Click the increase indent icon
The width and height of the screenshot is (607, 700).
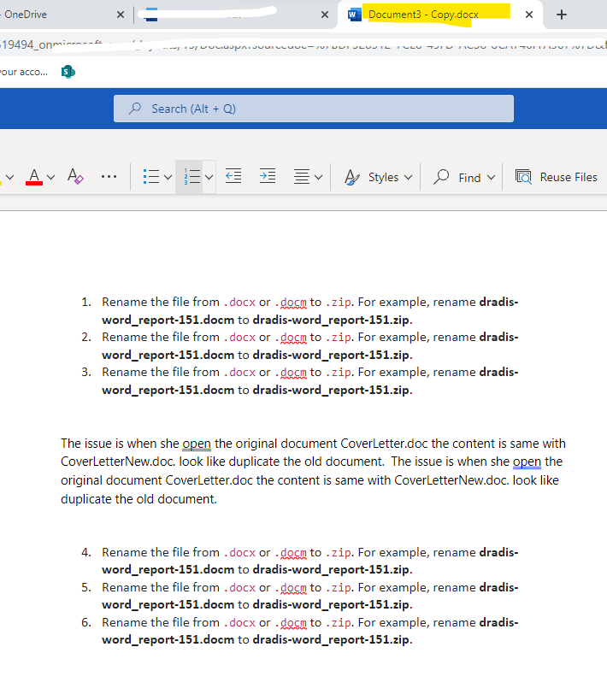point(268,176)
